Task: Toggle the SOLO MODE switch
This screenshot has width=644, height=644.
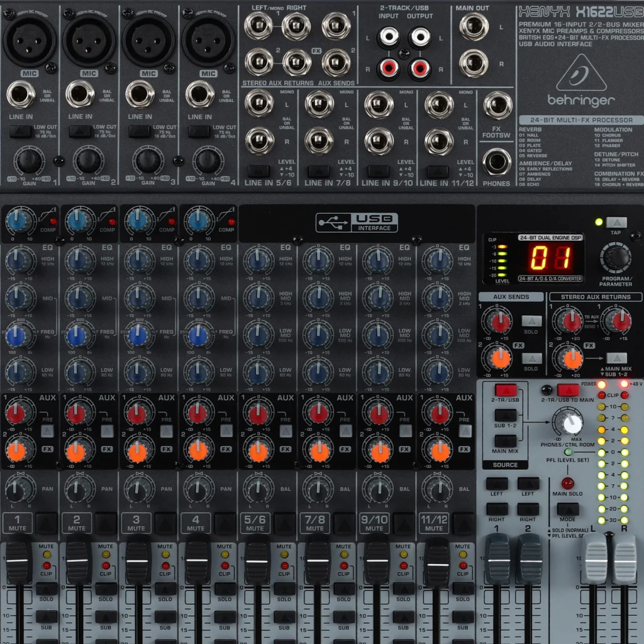Action: 568,509
